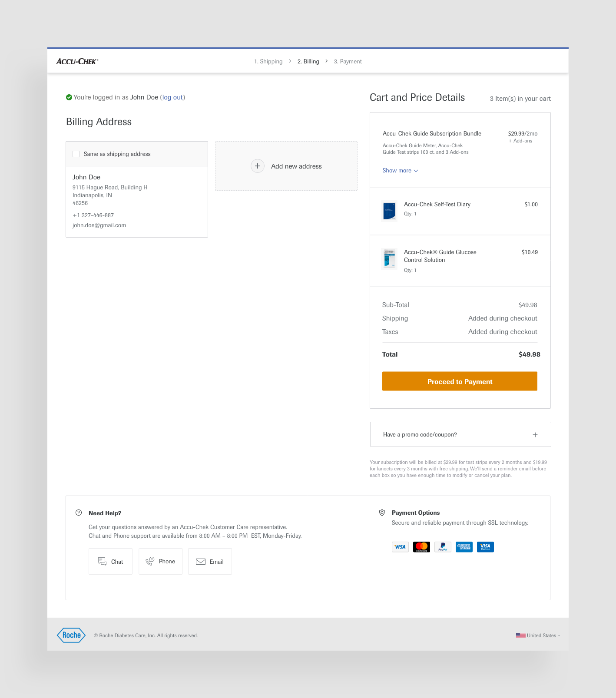Screen dimensions: 616x698
Task: Go to the Shipping step
Action: pos(268,62)
